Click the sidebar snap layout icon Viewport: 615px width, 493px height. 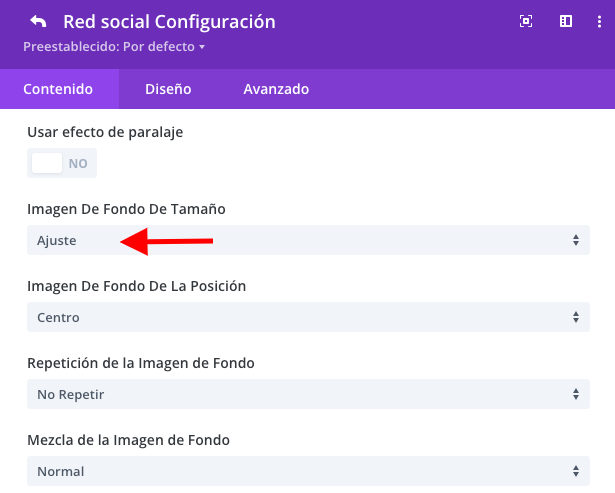(566, 21)
